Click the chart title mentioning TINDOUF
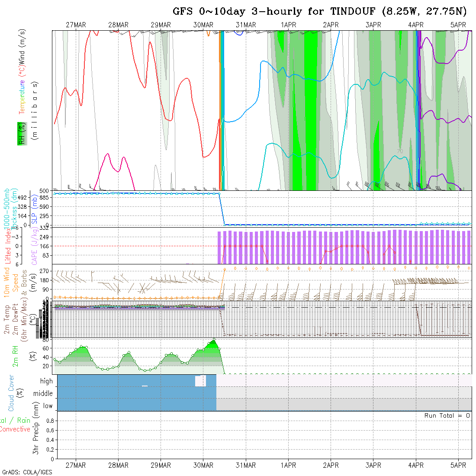 click(319, 11)
